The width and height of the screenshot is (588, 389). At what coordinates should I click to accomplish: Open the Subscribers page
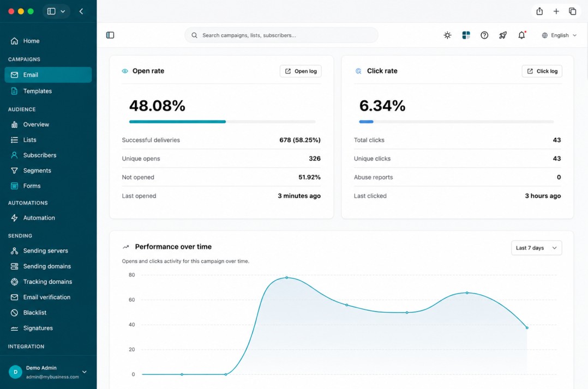48,155
